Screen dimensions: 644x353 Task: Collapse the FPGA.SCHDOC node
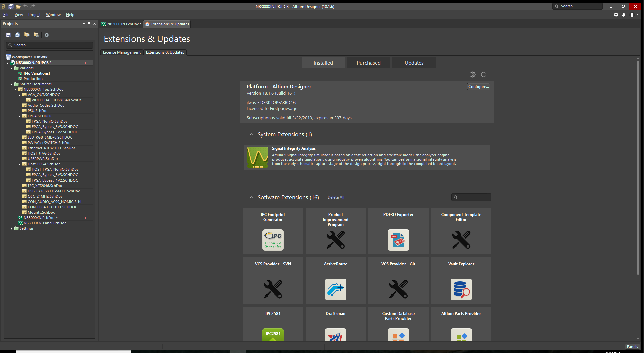point(20,116)
